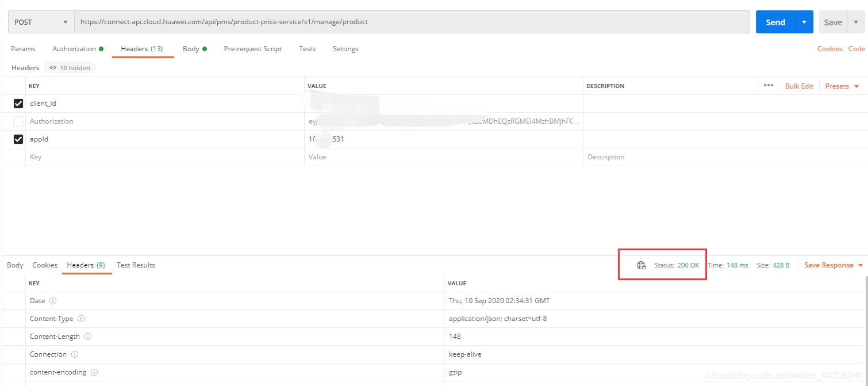Switch to the Tests tab
This screenshot has height=386, width=868.
[307, 49]
